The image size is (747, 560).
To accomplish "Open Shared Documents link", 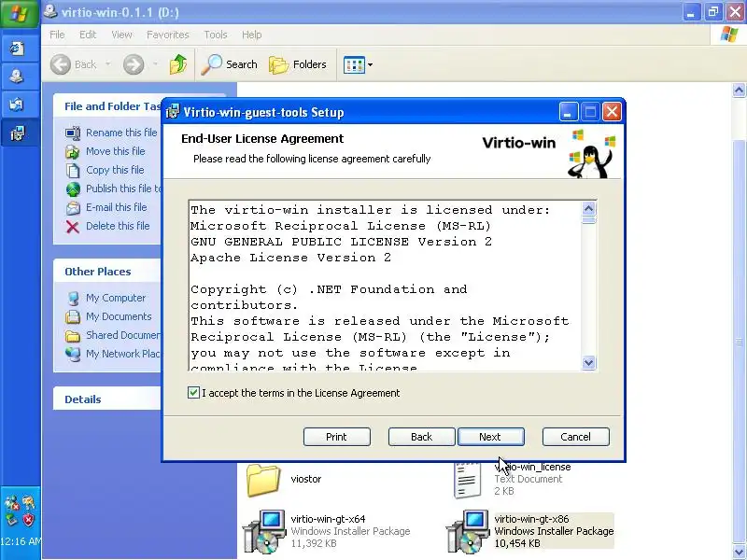I will coord(123,335).
